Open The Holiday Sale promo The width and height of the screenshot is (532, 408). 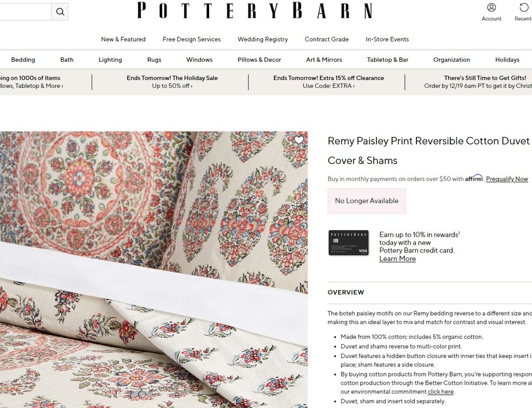(x=172, y=82)
